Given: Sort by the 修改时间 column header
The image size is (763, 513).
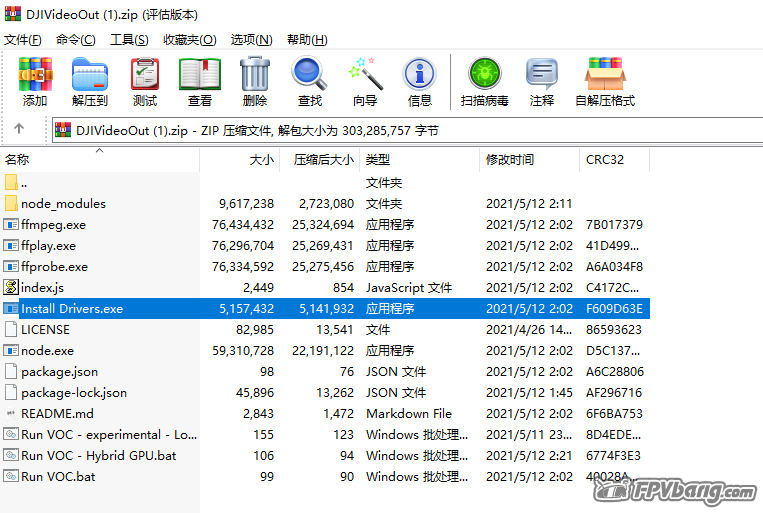Looking at the screenshot, I should tap(529, 160).
